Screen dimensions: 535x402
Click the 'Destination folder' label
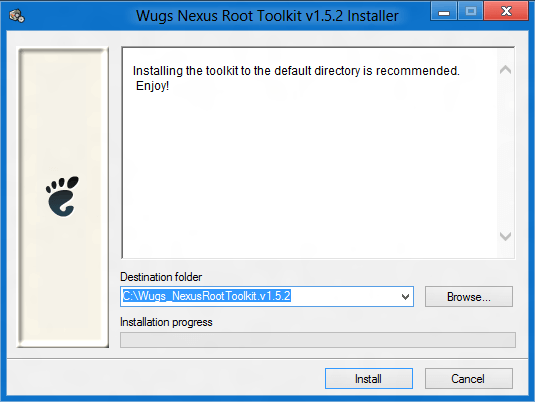point(161,277)
